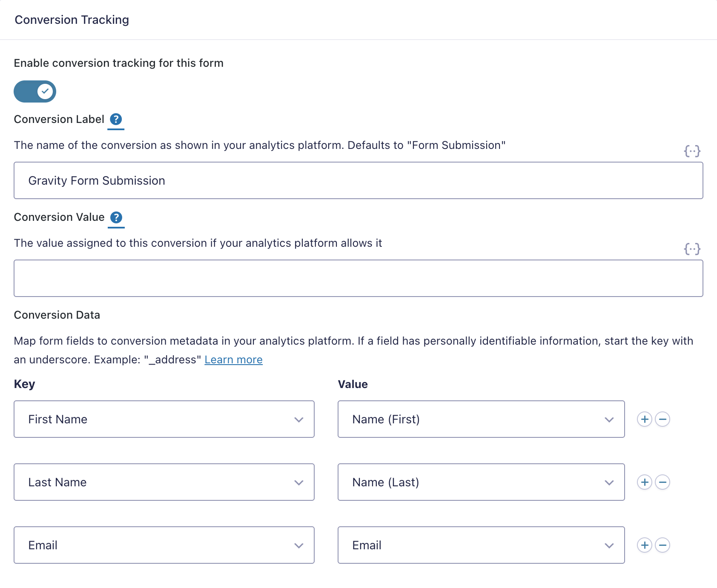Expand the First Name key dropdown
Viewport: 717px width, 588px height.
164,419
